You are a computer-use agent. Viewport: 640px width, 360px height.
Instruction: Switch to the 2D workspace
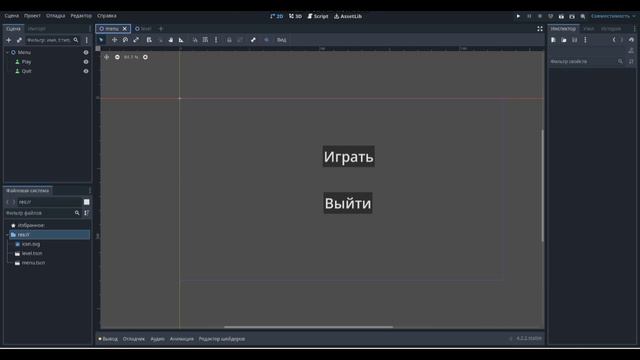pyautogui.click(x=277, y=16)
